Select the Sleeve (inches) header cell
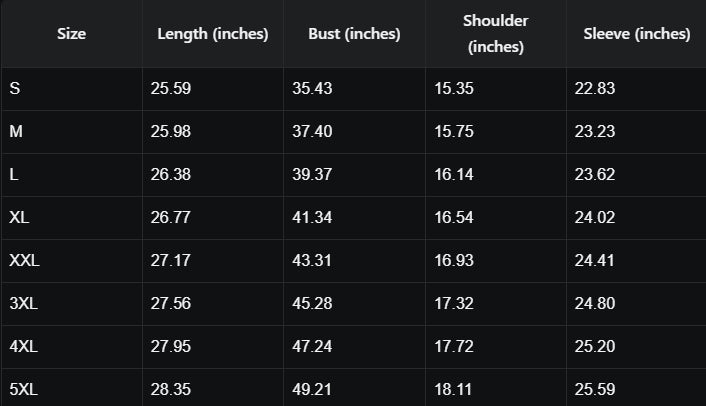Image resolution: width=706 pixels, height=406 pixels. tap(636, 34)
